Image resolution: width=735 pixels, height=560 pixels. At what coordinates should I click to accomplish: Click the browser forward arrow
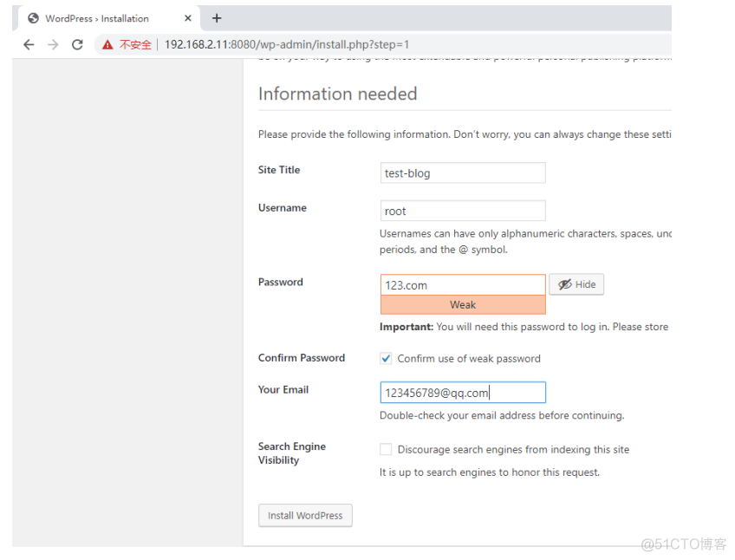[53, 44]
